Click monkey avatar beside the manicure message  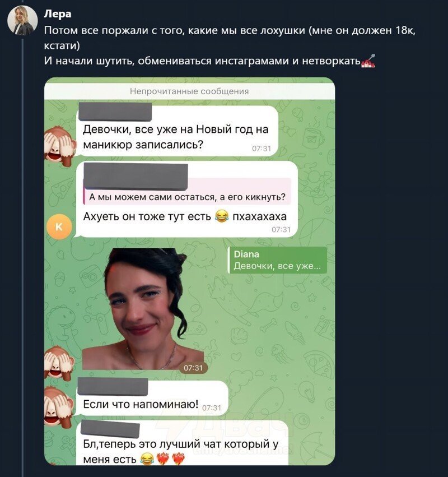coord(60,143)
